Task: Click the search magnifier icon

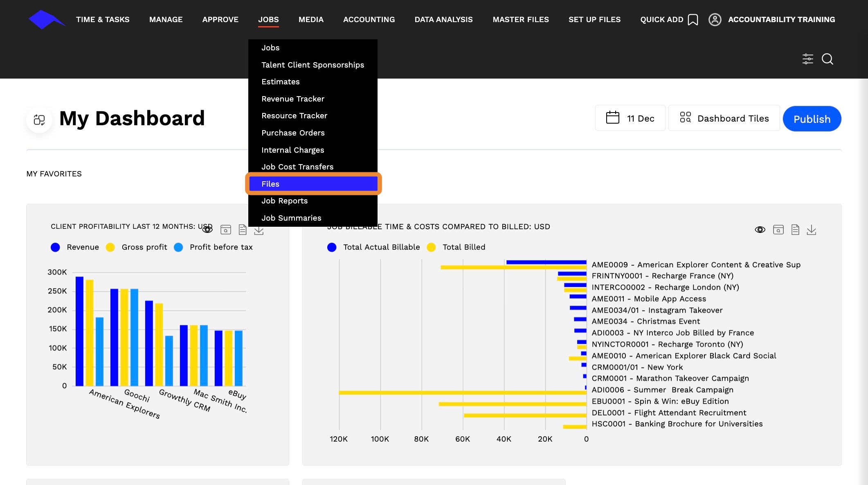Action: [x=827, y=59]
